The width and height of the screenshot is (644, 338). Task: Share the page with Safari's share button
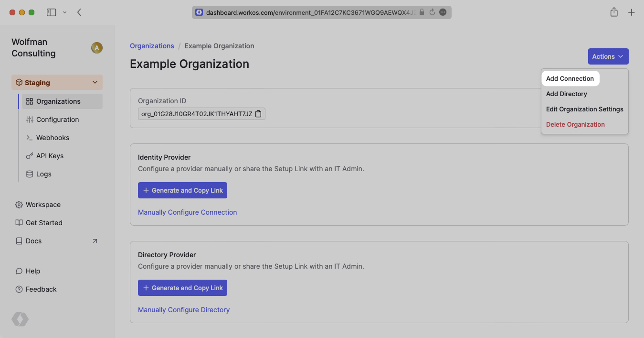614,12
